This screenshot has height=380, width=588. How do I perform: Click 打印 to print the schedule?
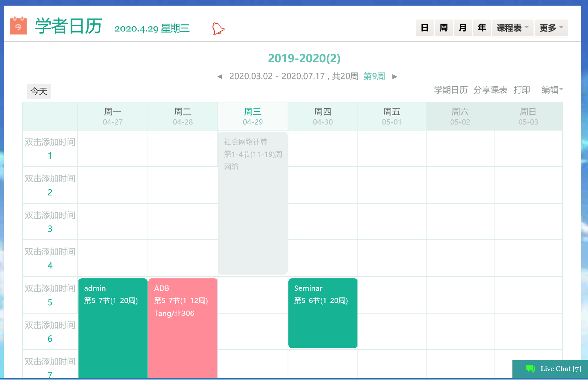tap(522, 90)
